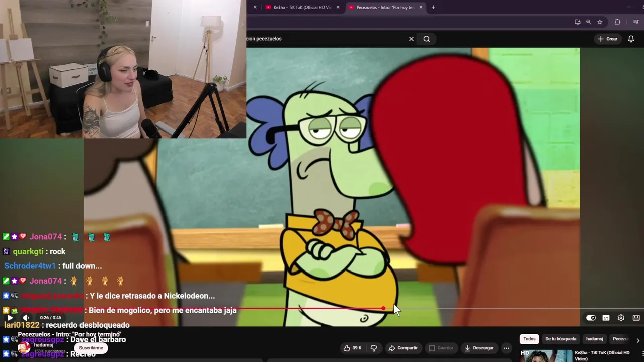
Task: Share the video via Compartir
Action: point(403,348)
